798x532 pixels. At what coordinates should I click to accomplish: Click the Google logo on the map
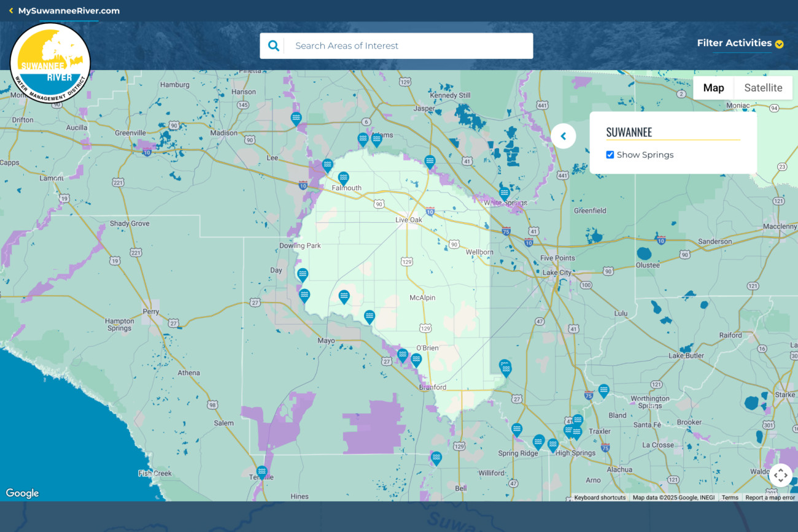(x=22, y=493)
